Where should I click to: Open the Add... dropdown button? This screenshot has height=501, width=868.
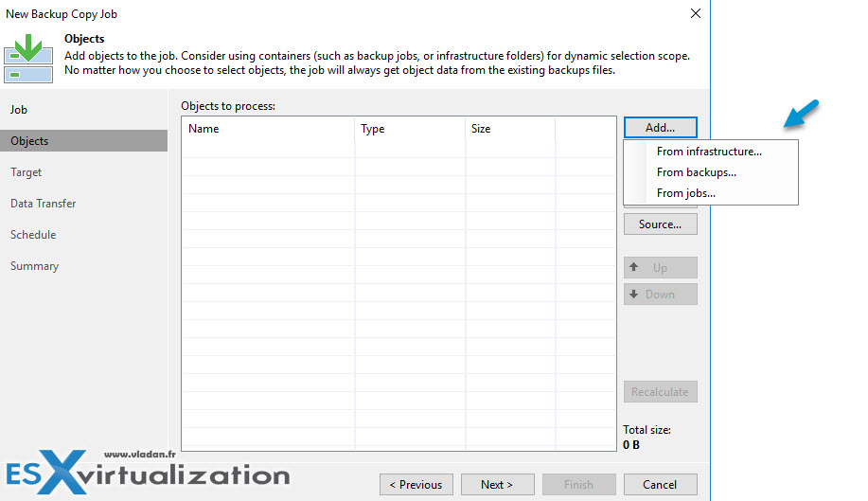click(660, 127)
